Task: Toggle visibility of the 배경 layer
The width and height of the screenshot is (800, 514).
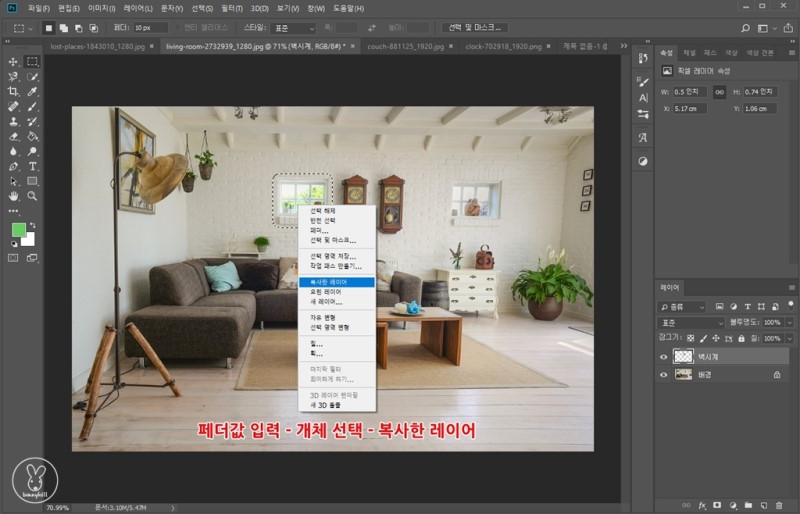Action: 663,374
